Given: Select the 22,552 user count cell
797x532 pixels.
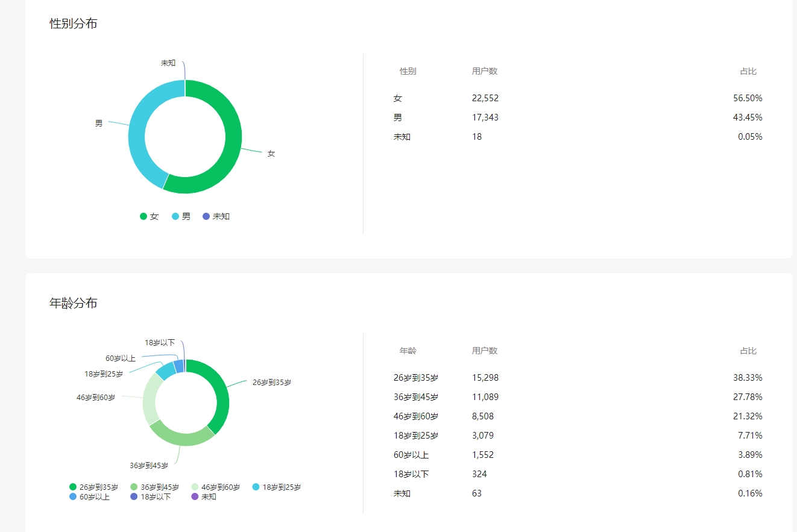Looking at the screenshot, I should [485, 98].
